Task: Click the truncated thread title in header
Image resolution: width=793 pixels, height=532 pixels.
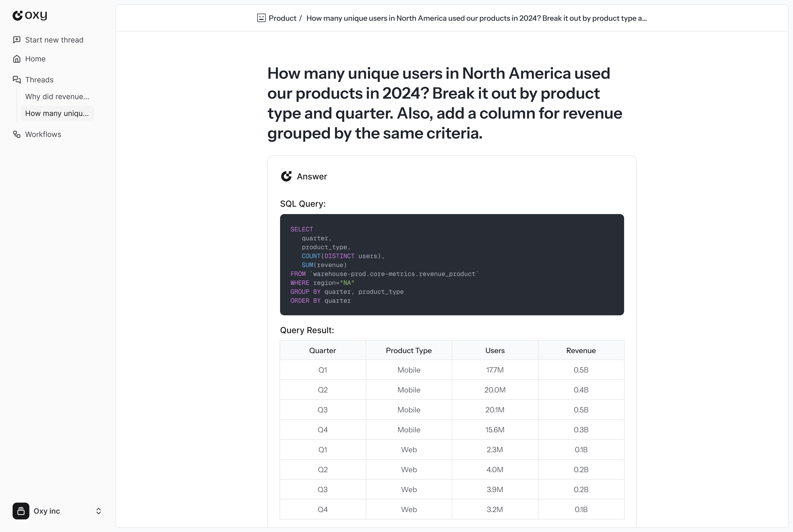Action: point(476,18)
